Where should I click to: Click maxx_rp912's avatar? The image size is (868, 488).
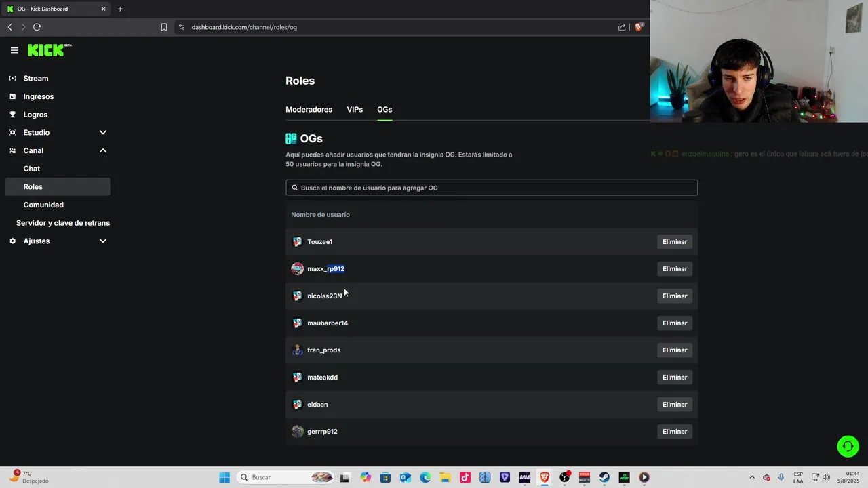[x=297, y=268]
